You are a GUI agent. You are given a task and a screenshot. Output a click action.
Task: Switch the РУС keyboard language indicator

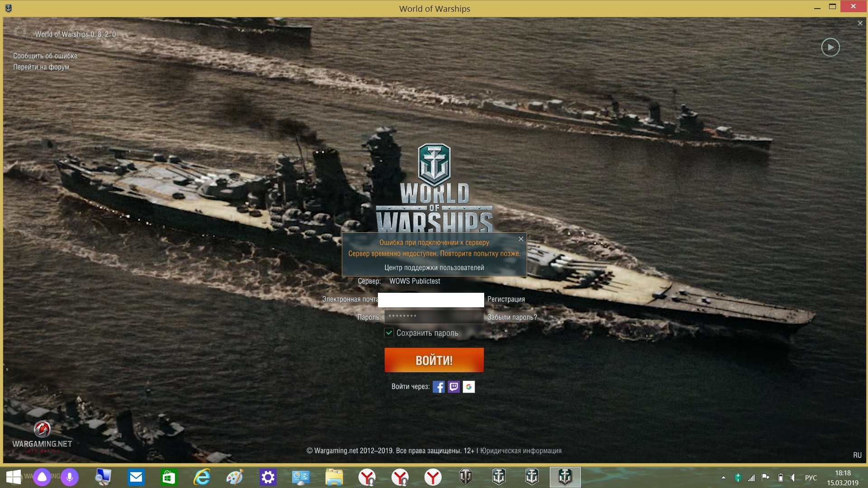(811, 478)
